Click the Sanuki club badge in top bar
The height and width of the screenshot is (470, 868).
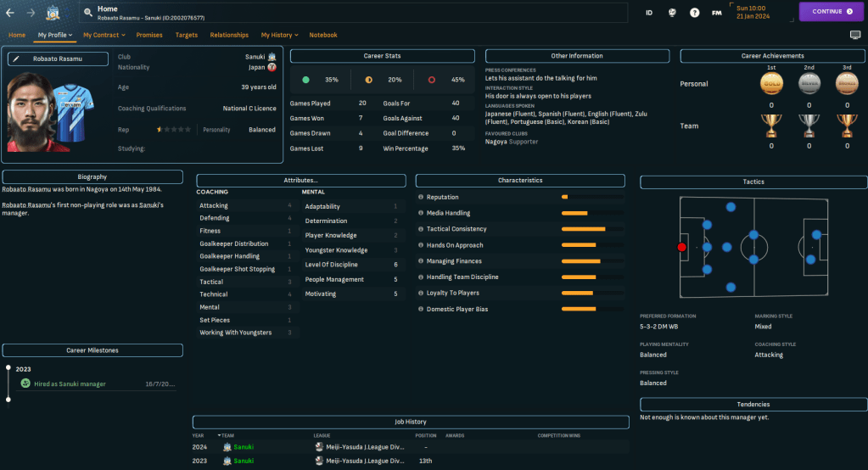click(x=53, y=12)
